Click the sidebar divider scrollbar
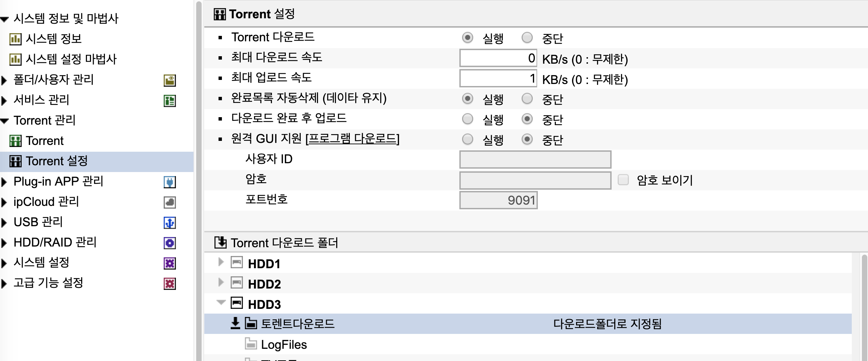 pos(199,181)
